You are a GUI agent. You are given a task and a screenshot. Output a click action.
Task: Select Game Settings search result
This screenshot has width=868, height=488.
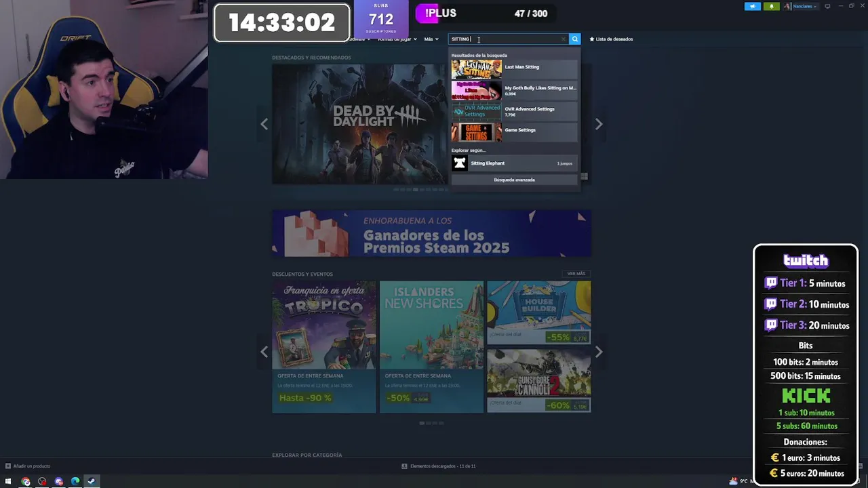click(515, 132)
